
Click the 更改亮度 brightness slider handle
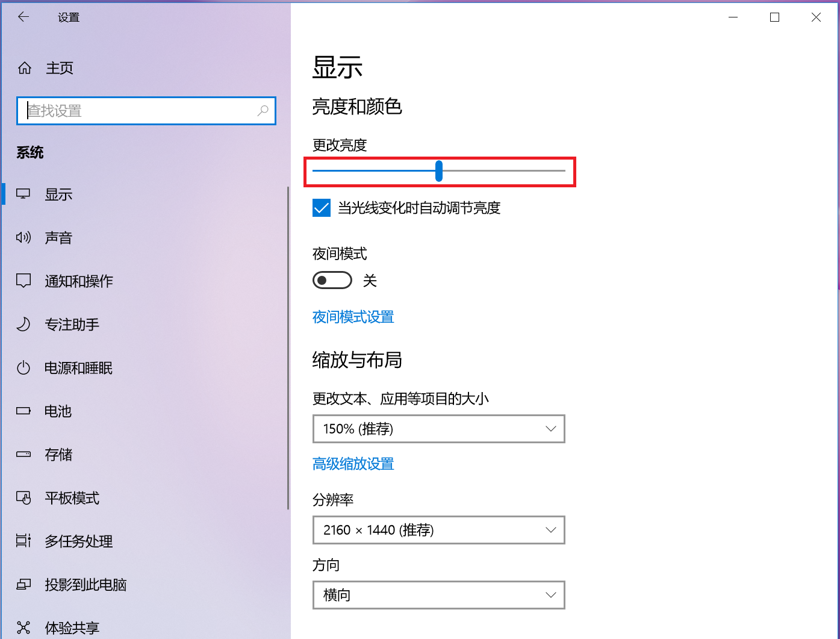tap(439, 171)
